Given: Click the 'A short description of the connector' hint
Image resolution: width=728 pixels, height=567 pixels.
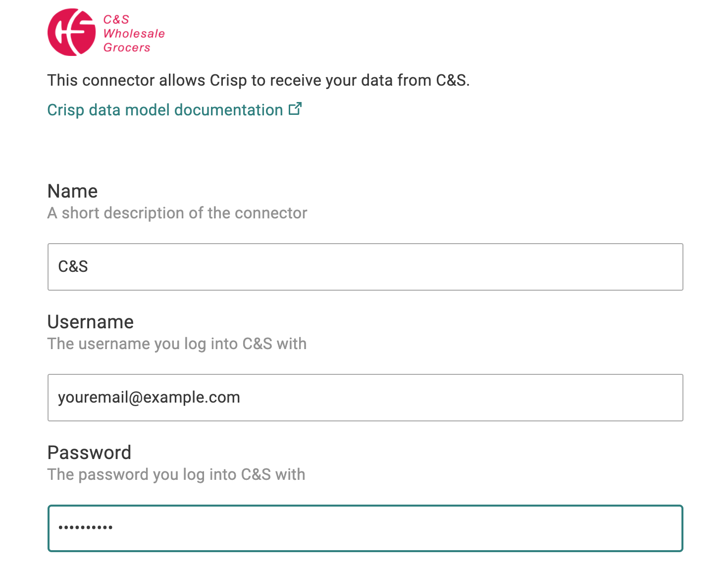Looking at the screenshot, I should click(177, 213).
